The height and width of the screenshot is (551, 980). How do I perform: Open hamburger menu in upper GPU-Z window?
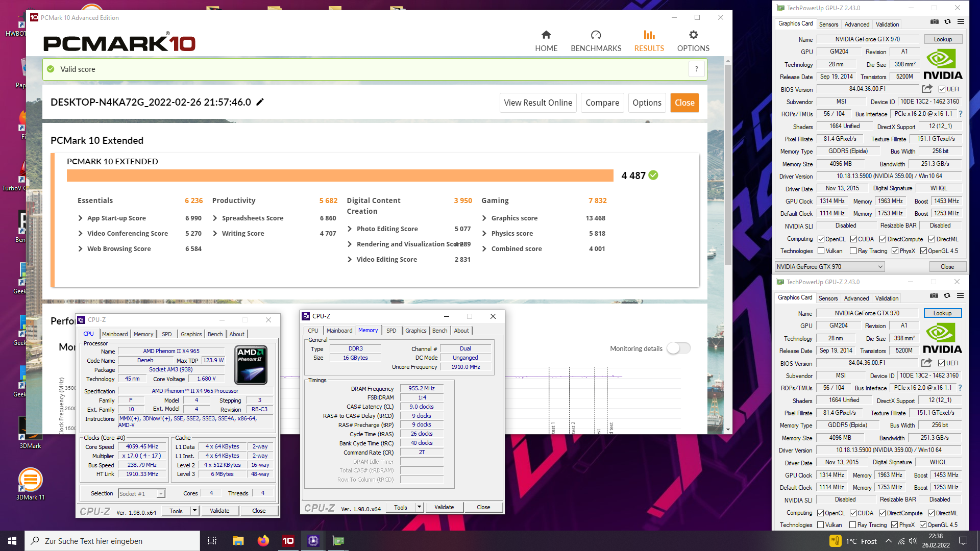[x=961, y=22]
